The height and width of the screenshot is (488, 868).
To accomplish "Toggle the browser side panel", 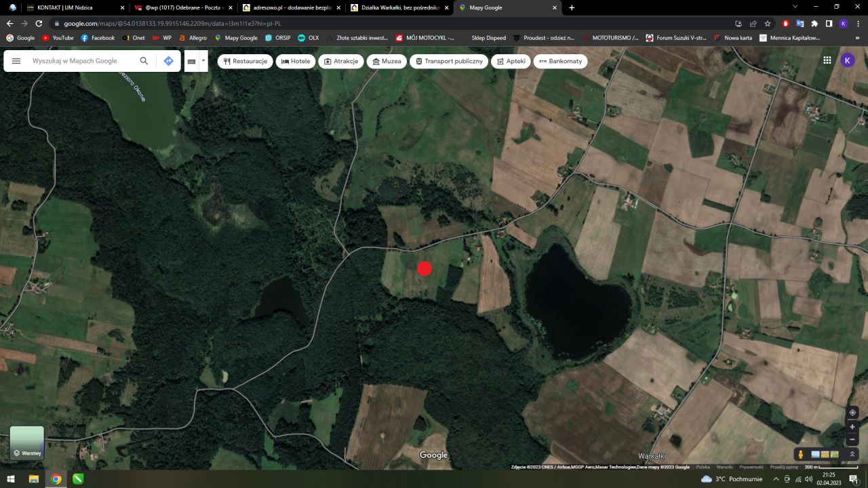I will [x=829, y=23].
